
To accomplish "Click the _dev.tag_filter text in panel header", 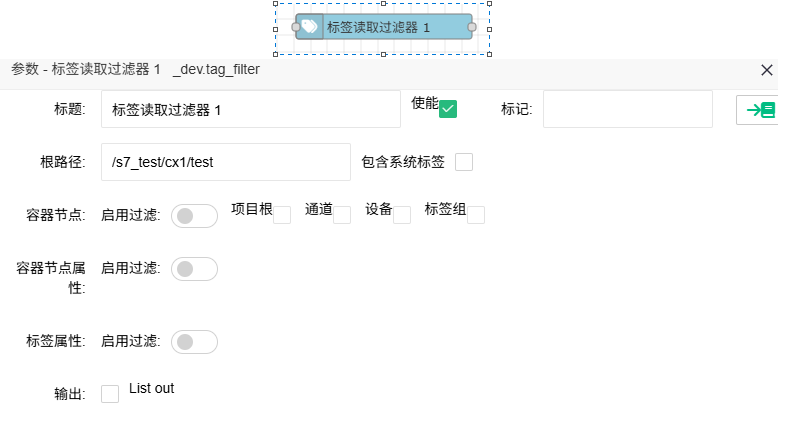I will 216,70.
